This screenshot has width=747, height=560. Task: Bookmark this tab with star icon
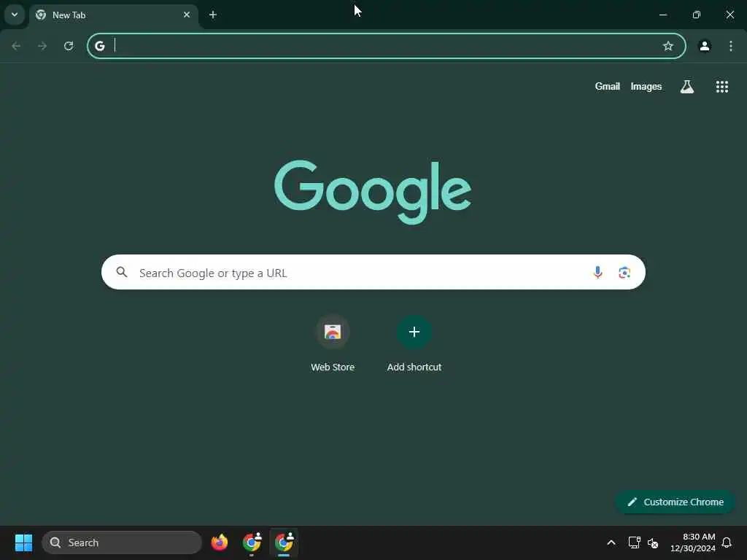pyautogui.click(x=668, y=46)
